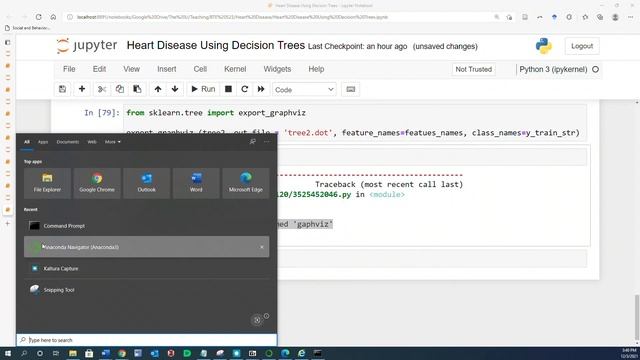Image resolution: width=640 pixels, height=360 pixels.
Task: Open Outlook from top apps
Action: click(x=147, y=183)
